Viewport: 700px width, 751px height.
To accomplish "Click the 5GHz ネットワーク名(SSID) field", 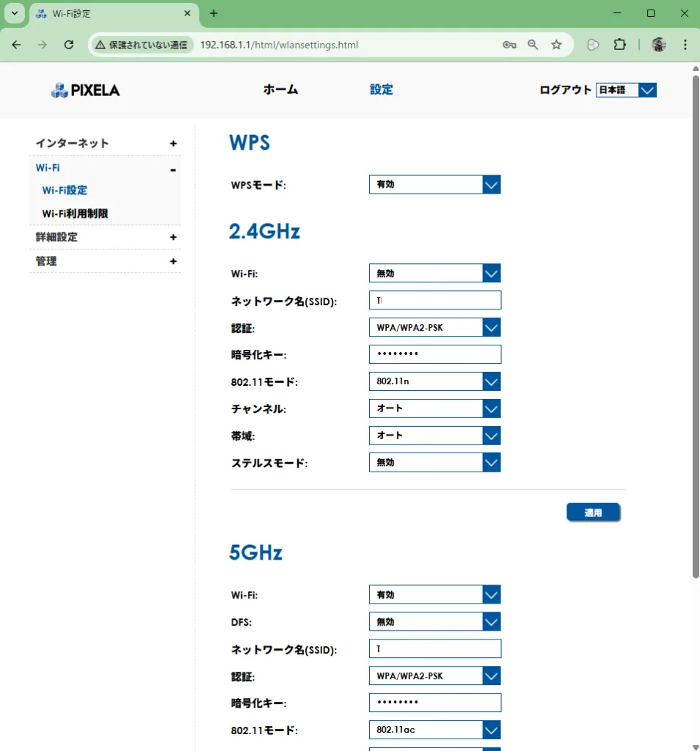I will [435, 648].
